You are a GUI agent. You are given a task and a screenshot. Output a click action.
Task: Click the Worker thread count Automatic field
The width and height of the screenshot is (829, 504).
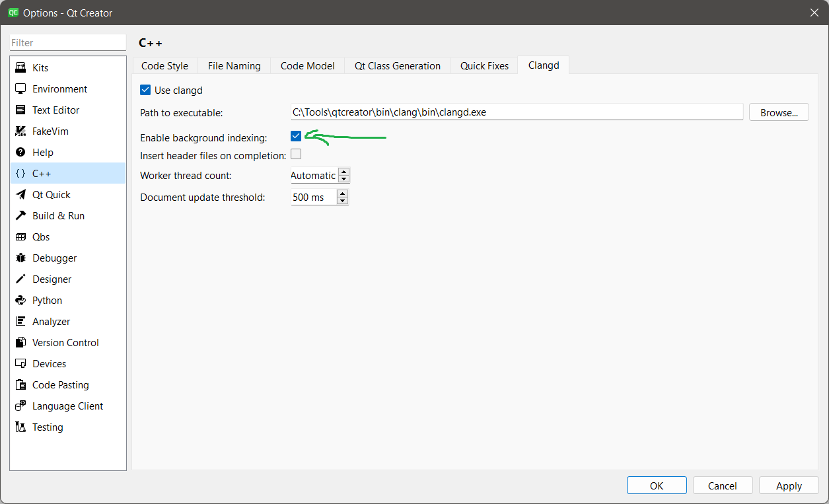coord(314,176)
